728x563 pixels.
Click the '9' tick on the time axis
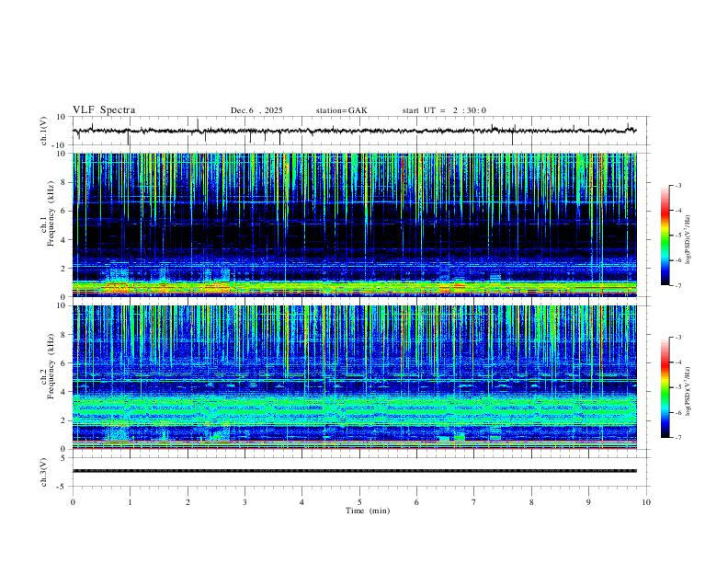588,502
